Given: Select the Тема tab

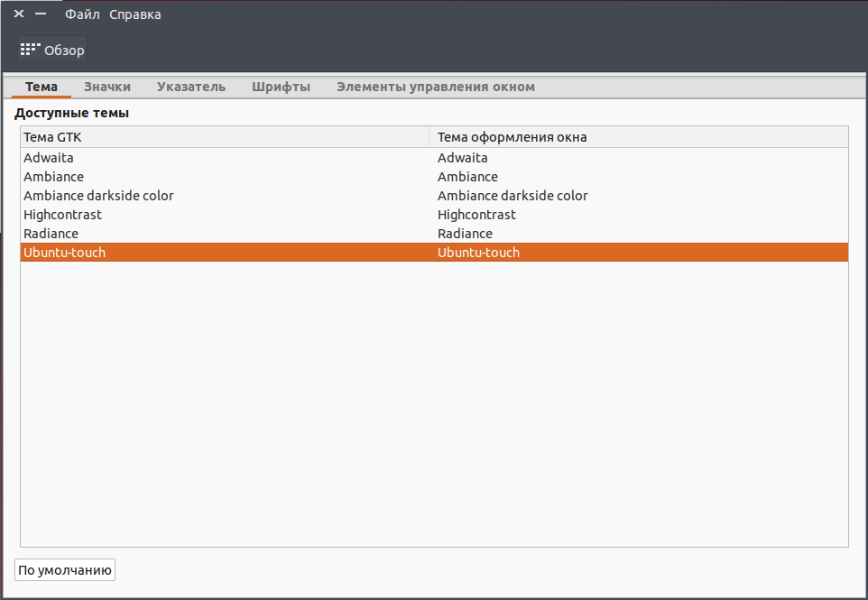Looking at the screenshot, I should [x=42, y=87].
